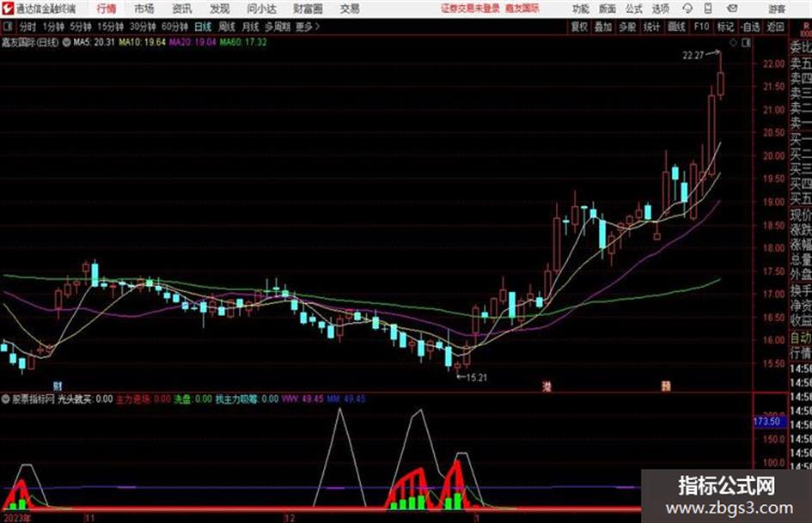Open the 交易 tab
This screenshot has height=523, width=812.
350,9
